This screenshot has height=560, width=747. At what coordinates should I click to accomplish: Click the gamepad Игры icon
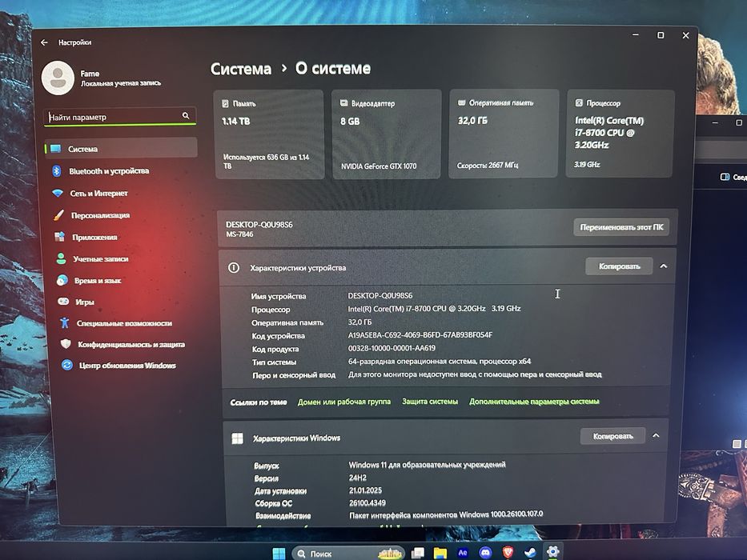coord(63,302)
